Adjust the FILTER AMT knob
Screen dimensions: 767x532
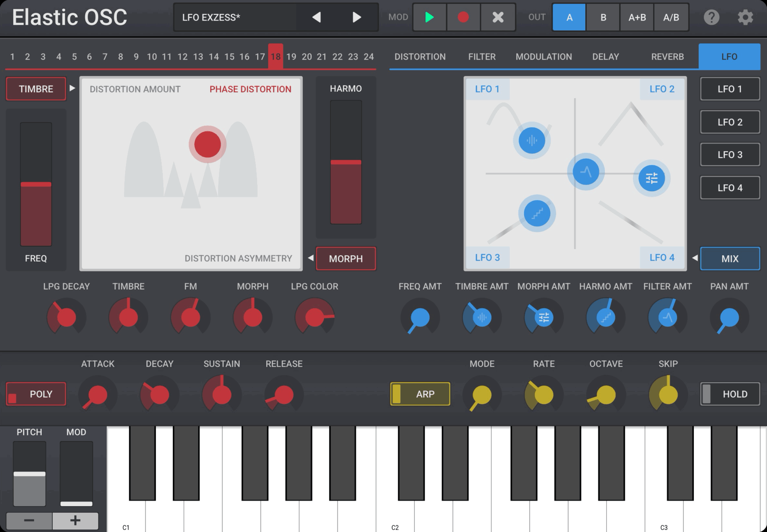pyautogui.click(x=667, y=317)
